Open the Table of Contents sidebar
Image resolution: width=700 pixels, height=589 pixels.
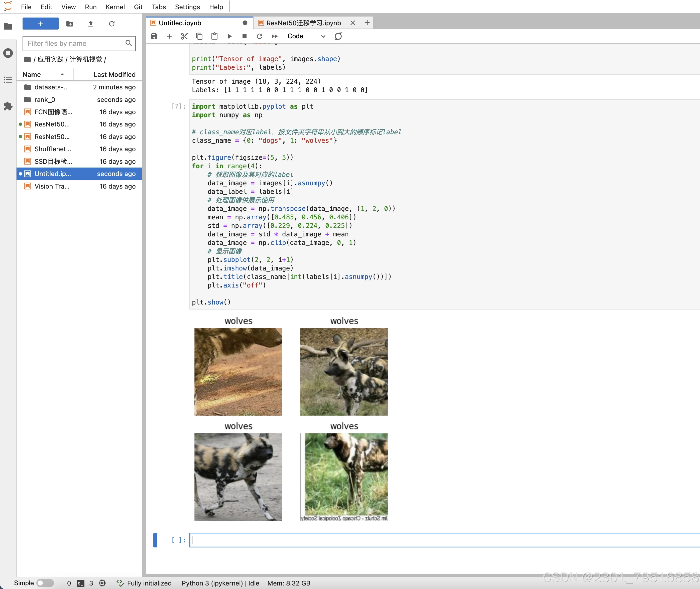coord(8,80)
